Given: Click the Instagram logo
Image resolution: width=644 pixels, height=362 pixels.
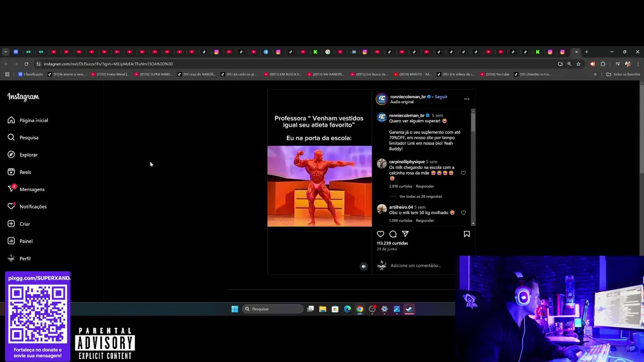Looking at the screenshot, I should point(23,97).
